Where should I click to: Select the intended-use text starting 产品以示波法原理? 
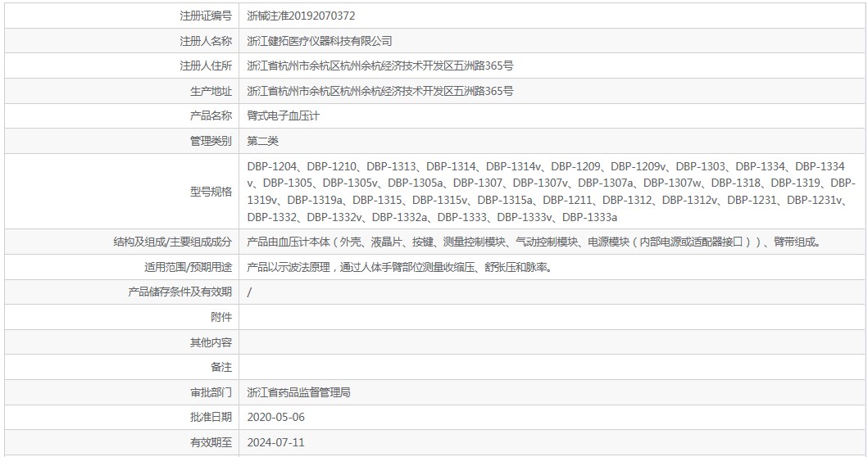click(400, 267)
